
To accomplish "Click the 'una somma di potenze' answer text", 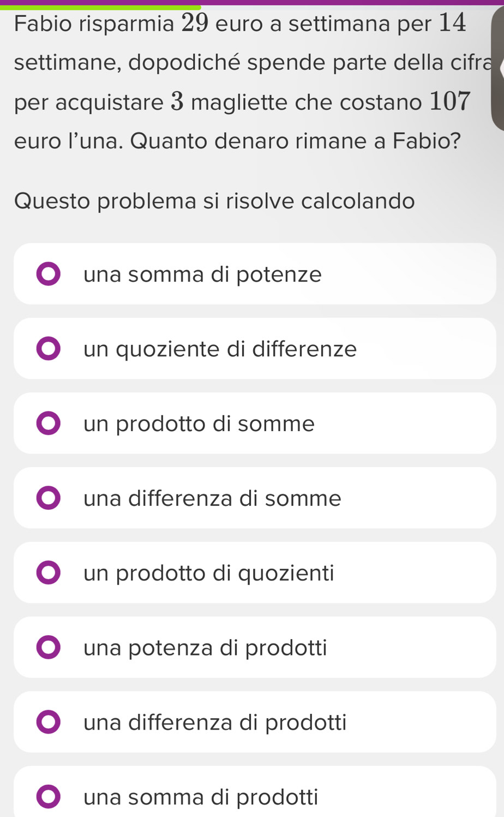I will [x=203, y=274].
